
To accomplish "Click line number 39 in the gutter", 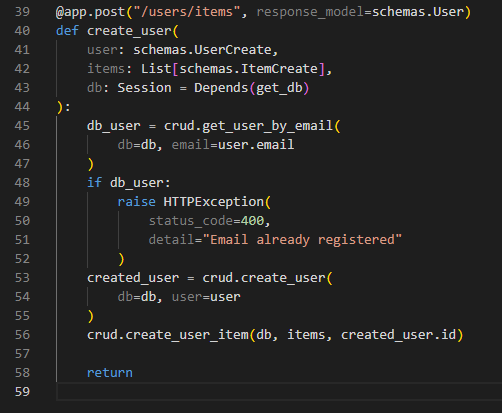I will pyautogui.click(x=22, y=12).
